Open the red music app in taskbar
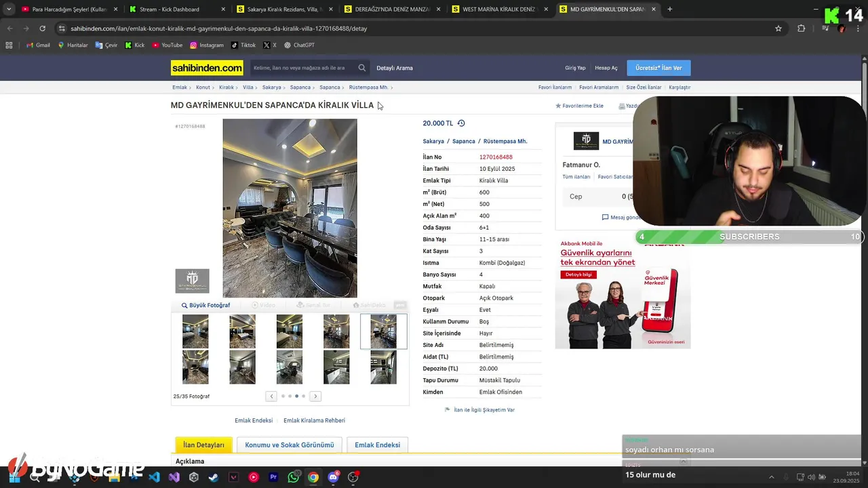868x488 pixels. pos(254,477)
